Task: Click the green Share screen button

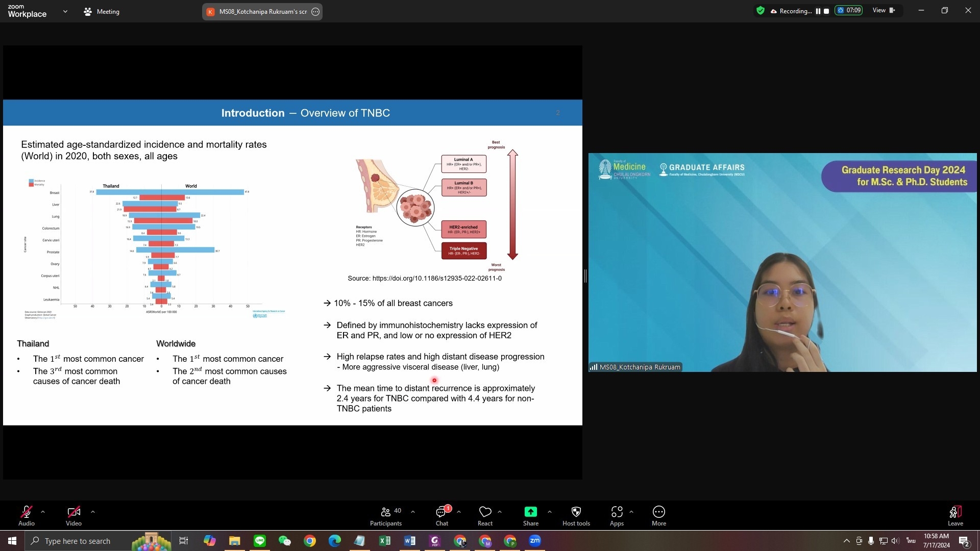Action: click(530, 512)
